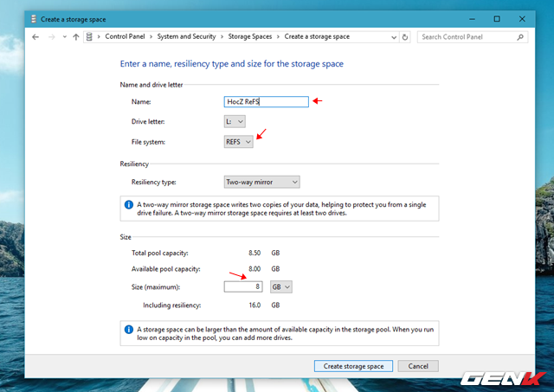The width and height of the screenshot is (554, 392).
Task: Click the page heading about resiliency type and size
Action: (x=232, y=64)
